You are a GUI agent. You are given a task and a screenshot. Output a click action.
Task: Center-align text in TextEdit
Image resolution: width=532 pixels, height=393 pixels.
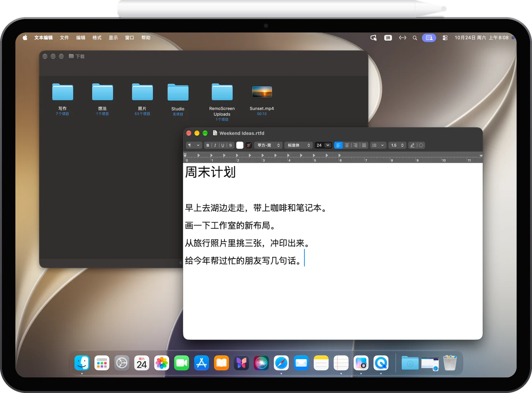pos(347,145)
